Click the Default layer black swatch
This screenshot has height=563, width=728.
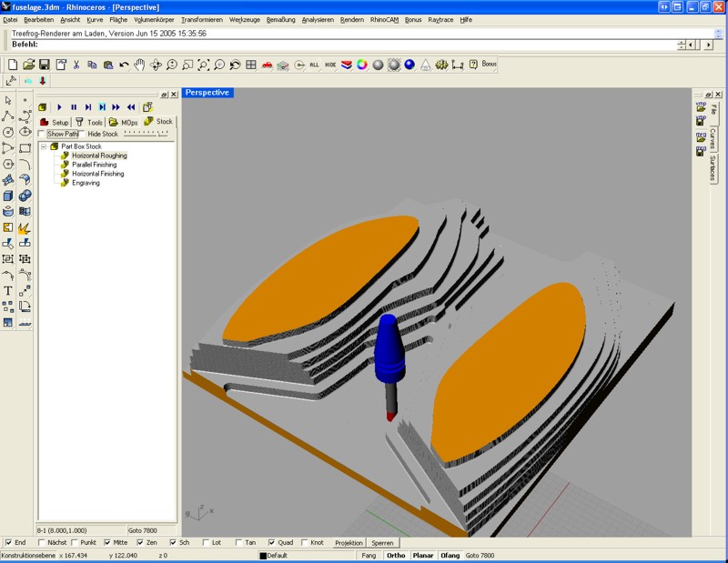263,556
